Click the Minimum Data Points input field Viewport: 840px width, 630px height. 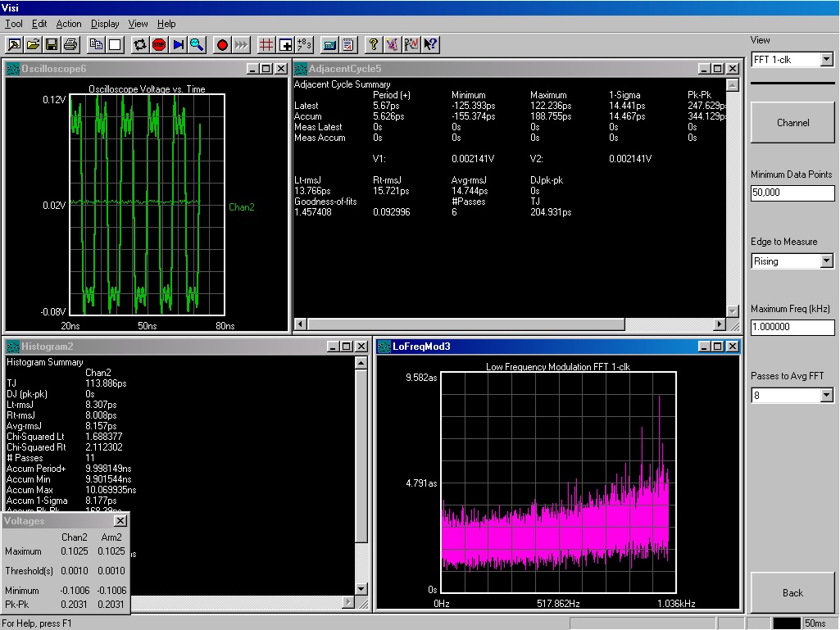click(792, 193)
